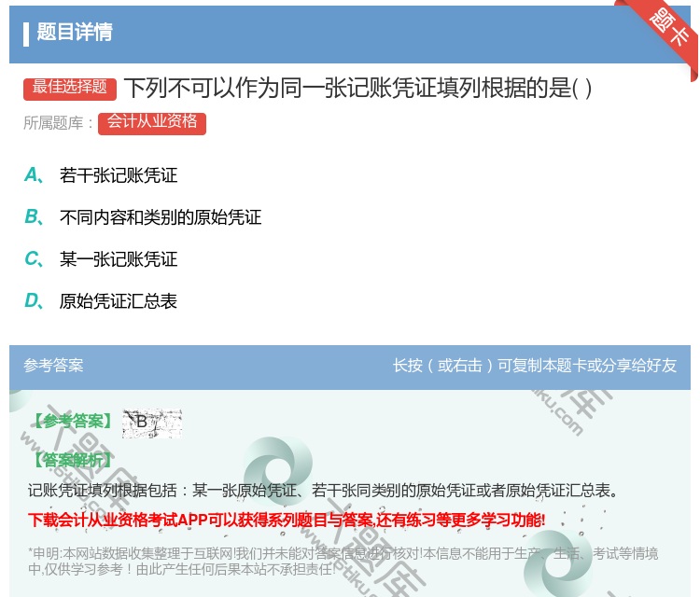This screenshot has height=597, width=700.
Task: Click the question text 下列不可以作为同一张记账凭证填列根据的是
Action: (358, 88)
